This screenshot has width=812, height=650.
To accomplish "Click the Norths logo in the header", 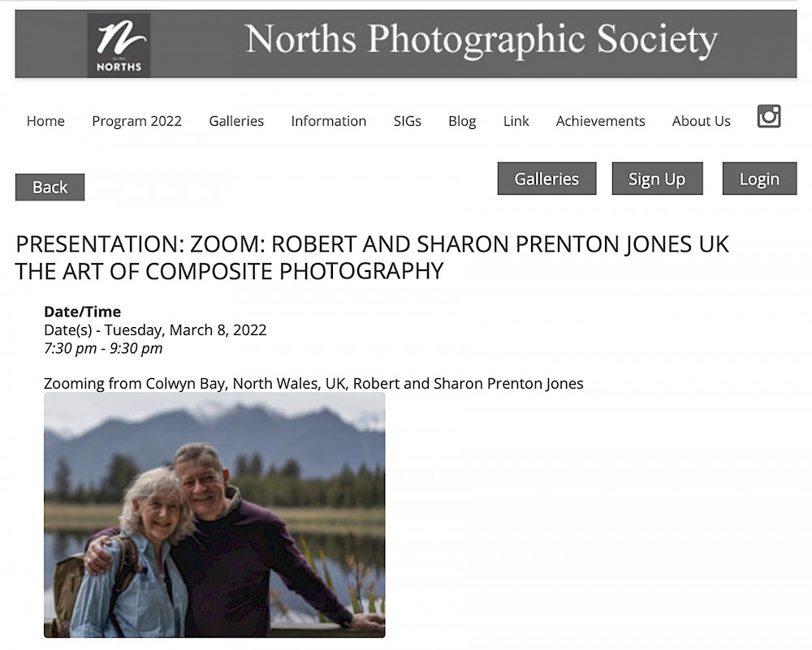I will pyautogui.click(x=119, y=45).
